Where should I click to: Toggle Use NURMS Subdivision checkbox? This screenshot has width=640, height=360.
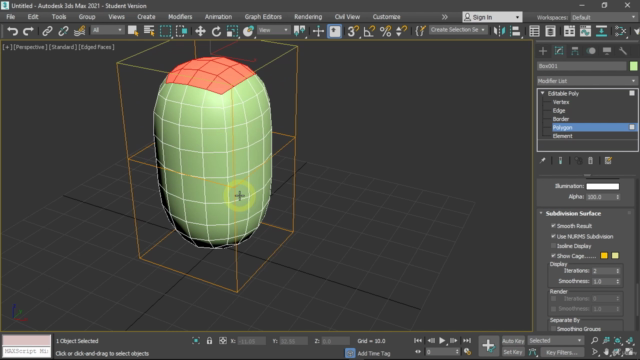click(553, 236)
